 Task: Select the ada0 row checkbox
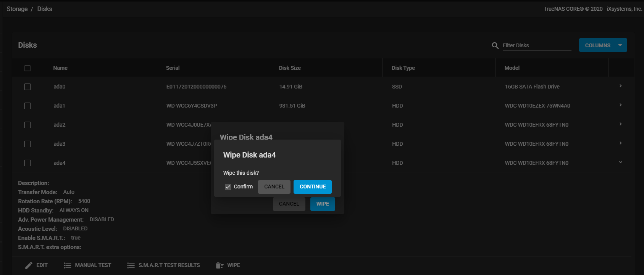[27, 87]
